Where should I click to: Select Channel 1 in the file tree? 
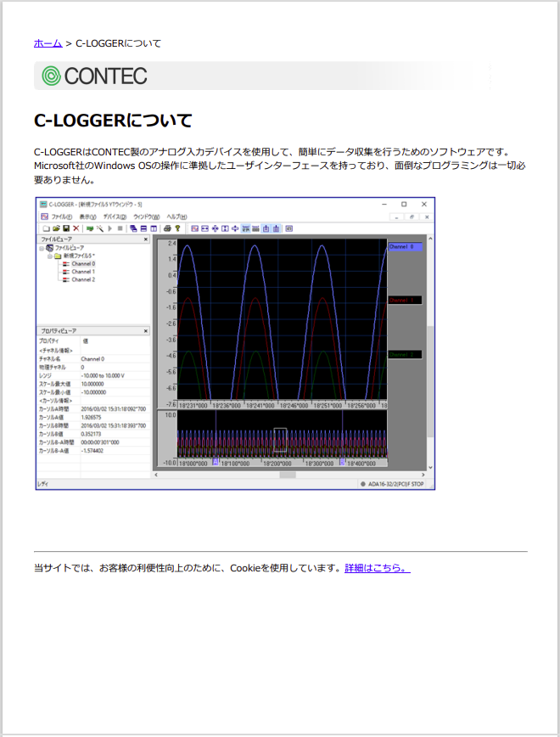point(82,272)
